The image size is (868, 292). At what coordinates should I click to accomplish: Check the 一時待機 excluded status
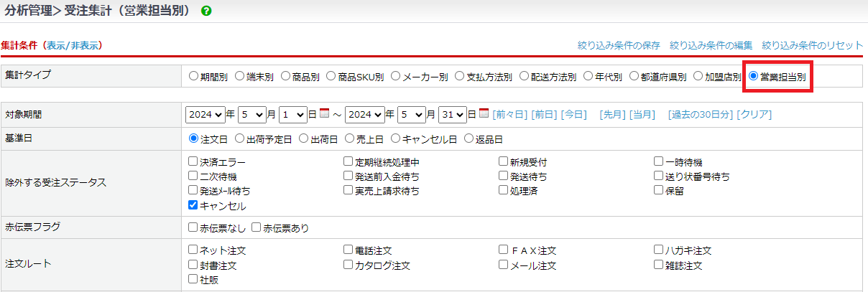659,161
